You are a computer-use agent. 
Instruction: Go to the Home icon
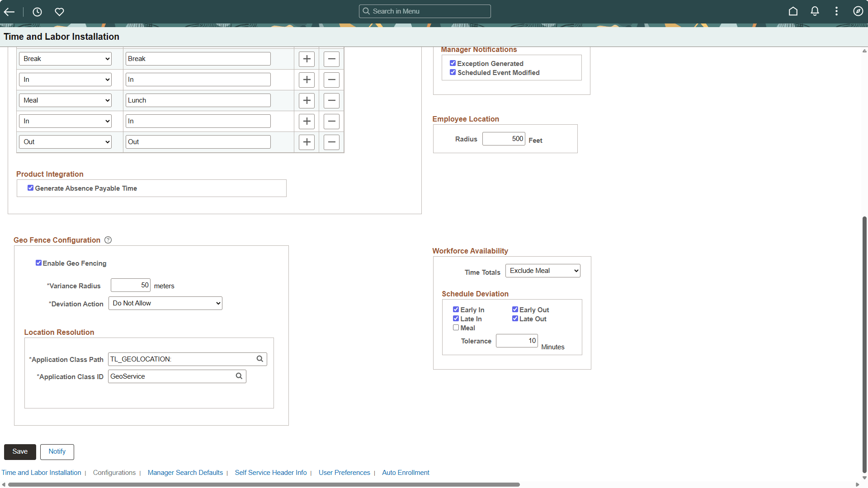[x=793, y=11]
